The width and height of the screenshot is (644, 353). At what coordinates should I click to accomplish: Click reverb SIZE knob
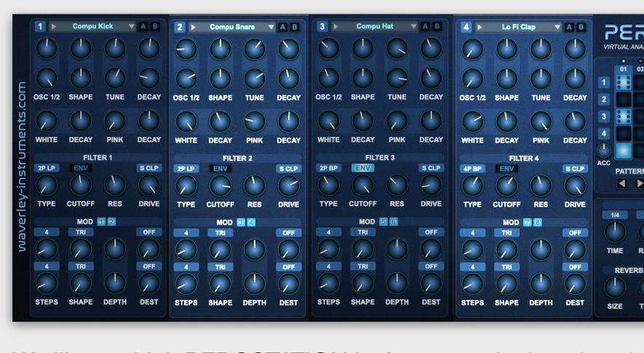point(615,287)
